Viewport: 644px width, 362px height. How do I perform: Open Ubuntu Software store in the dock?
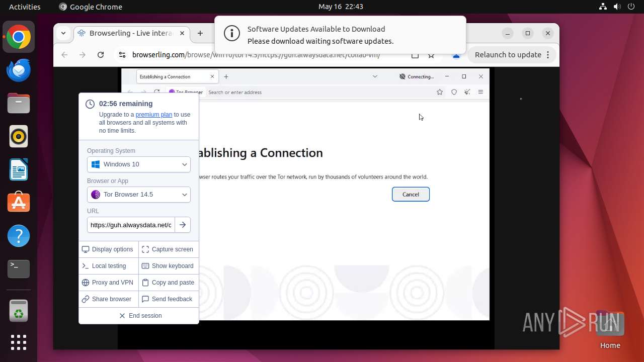[x=19, y=203]
